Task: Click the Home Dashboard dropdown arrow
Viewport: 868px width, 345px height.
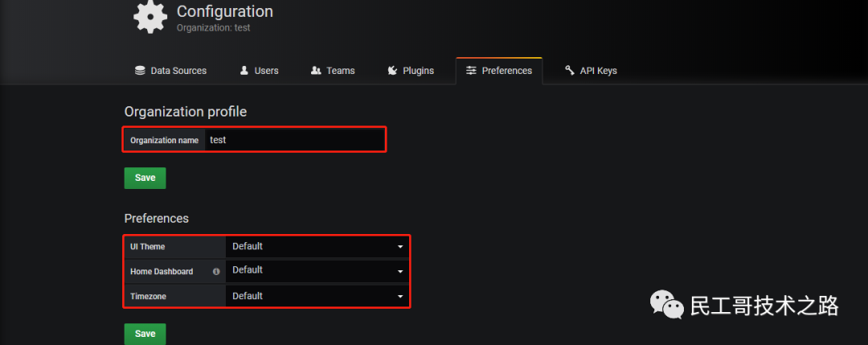Action: (x=400, y=272)
